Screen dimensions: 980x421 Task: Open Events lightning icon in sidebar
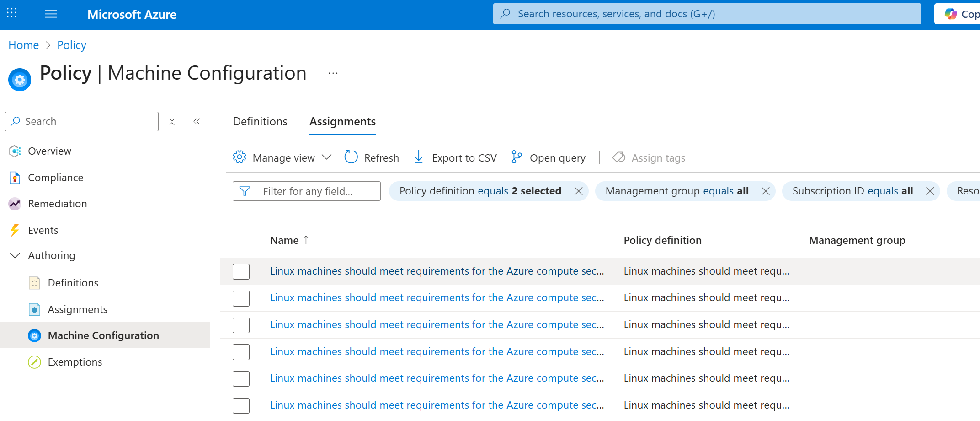(x=15, y=230)
